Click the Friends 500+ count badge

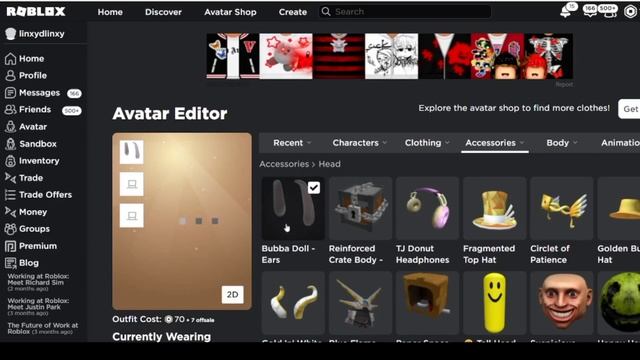point(71,111)
